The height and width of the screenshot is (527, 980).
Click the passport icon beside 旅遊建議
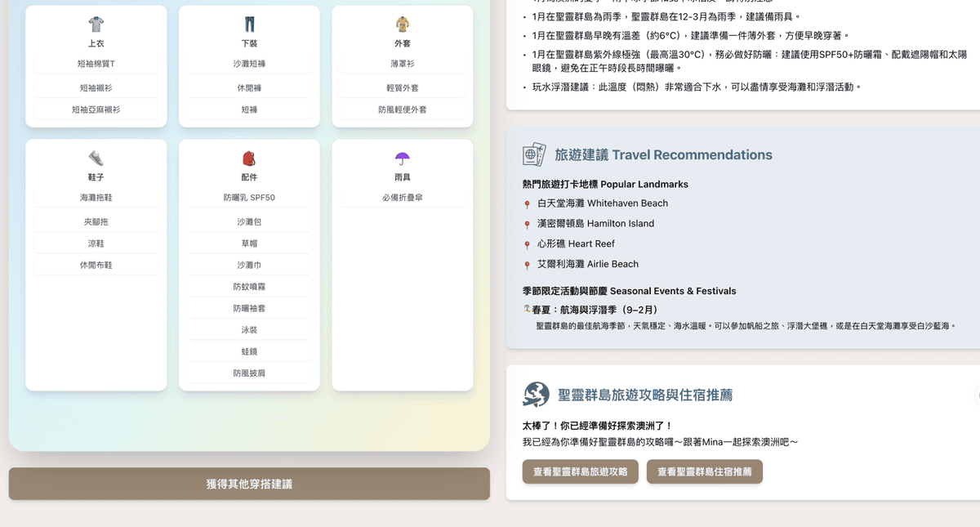pyautogui.click(x=534, y=154)
